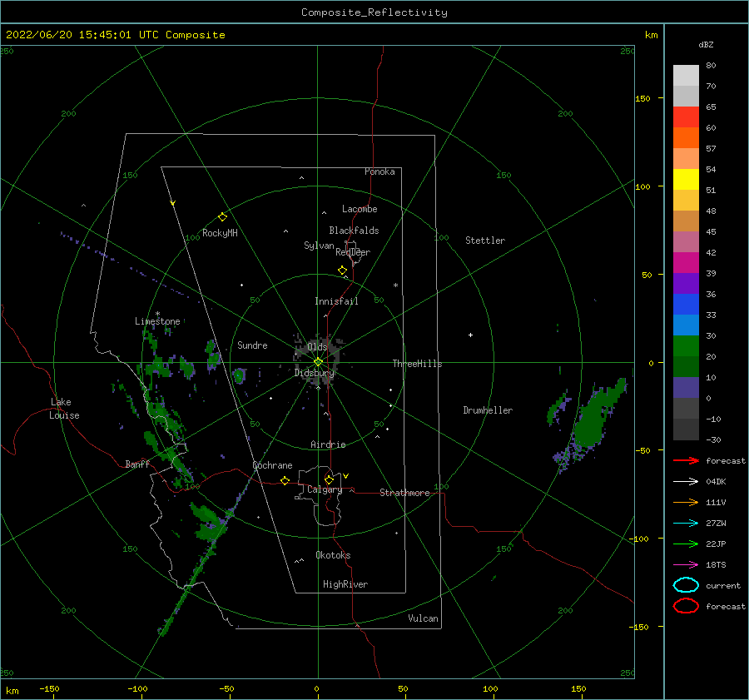This screenshot has height=700, width=749.
Task: Click the Composite_Reflectivity title
Action: [x=374, y=12]
